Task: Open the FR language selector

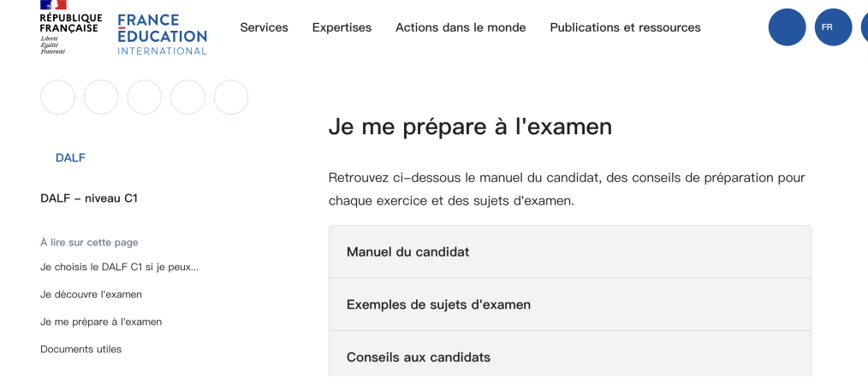Action: click(833, 27)
